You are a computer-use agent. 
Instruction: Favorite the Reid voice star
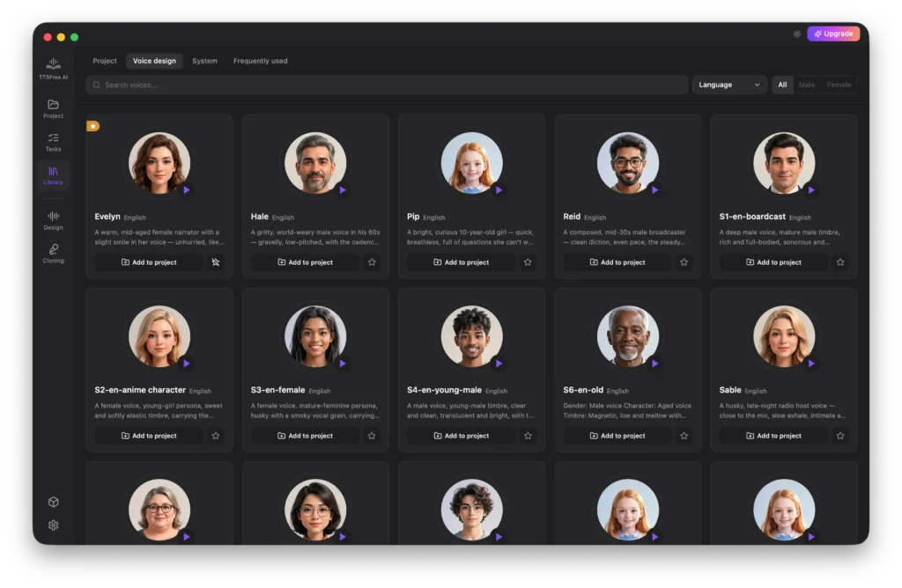tap(684, 262)
